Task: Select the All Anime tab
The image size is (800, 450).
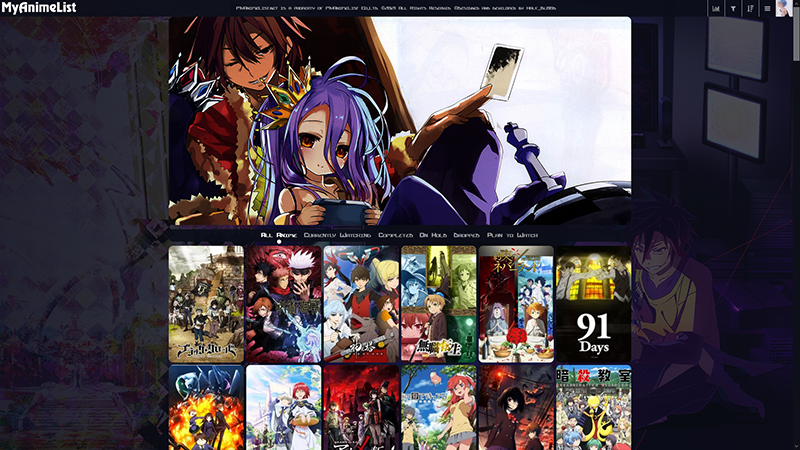Action: pyautogui.click(x=279, y=235)
